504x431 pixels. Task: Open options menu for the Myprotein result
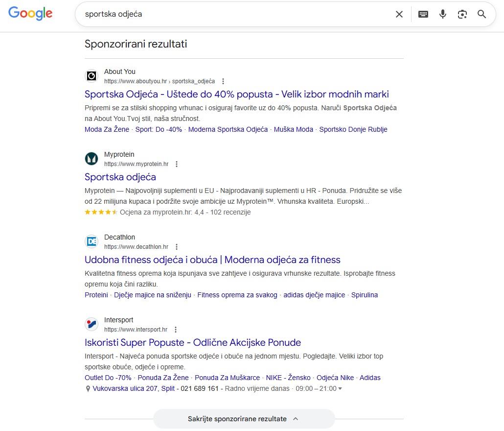[177, 164]
